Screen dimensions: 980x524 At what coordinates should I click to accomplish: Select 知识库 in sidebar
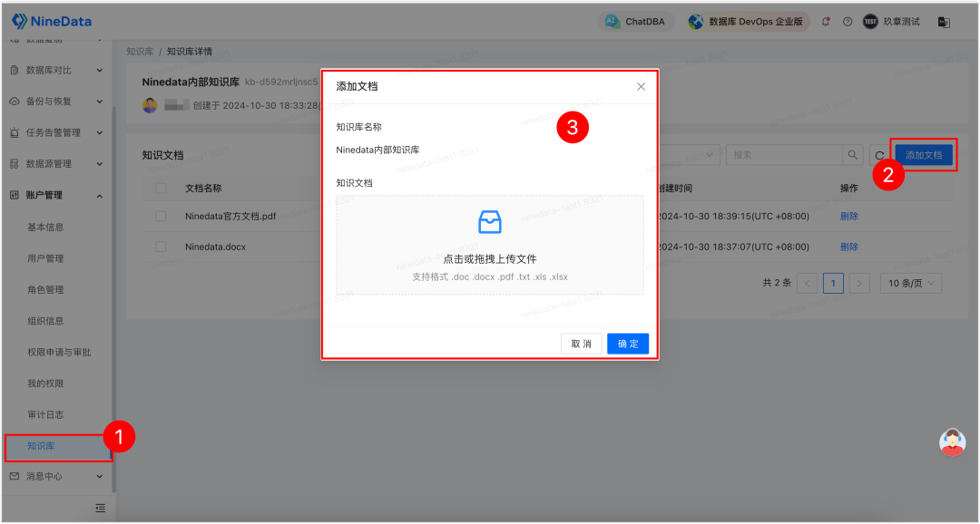coord(41,445)
